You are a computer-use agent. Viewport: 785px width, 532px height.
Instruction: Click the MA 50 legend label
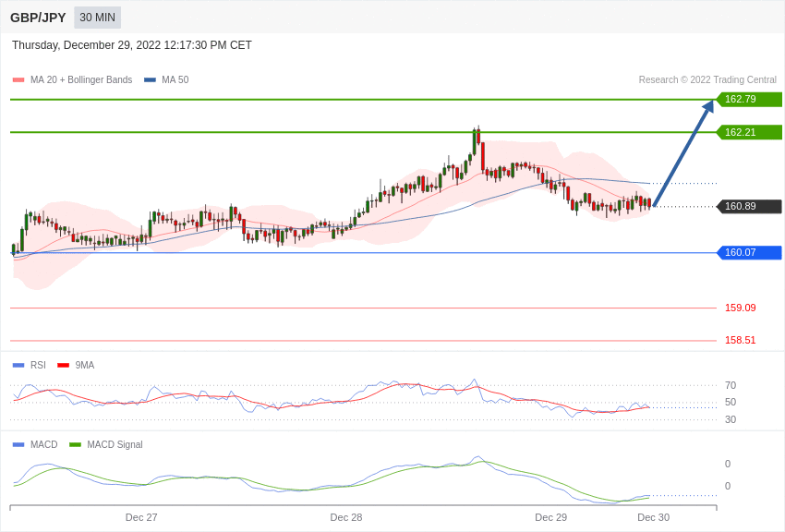tap(175, 79)
